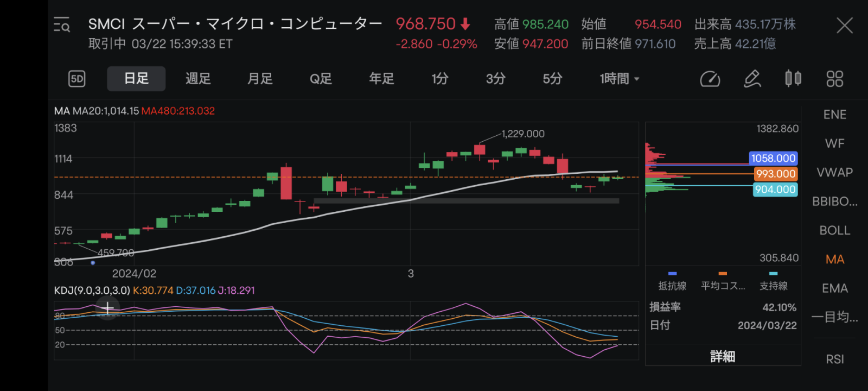Image resolution: width=868 pixels, height=391 pixels.
Task: Open the KDJ(9.0,3.0,3.0) indicator settings
Action: pyautogui.click(x=92, y=291)
